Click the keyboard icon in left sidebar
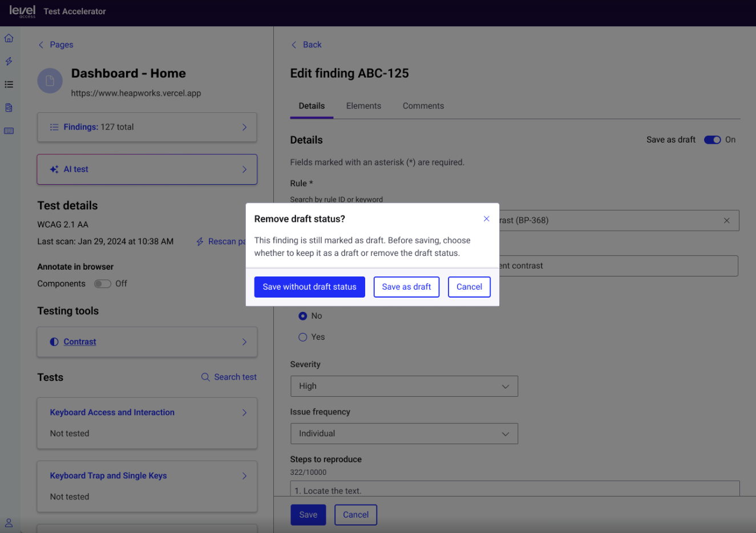Screen dimensions: 756x533 pyautogui.click(x=9, y=131)
